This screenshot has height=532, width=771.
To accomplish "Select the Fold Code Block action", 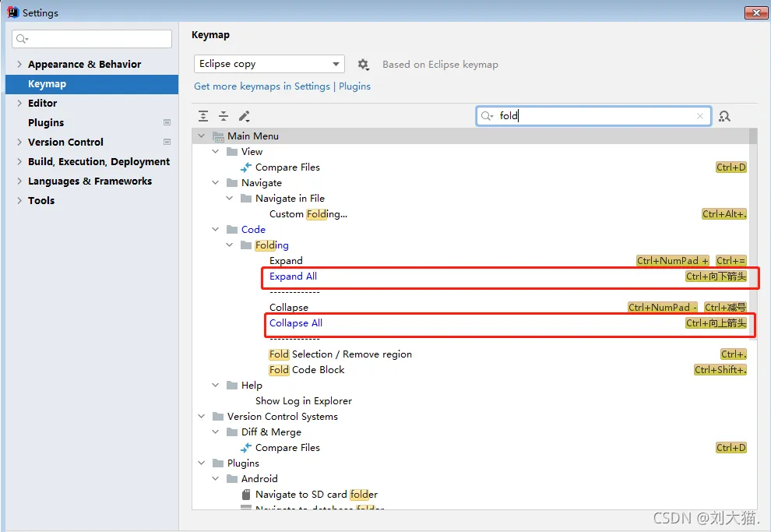I will point(307,370).
